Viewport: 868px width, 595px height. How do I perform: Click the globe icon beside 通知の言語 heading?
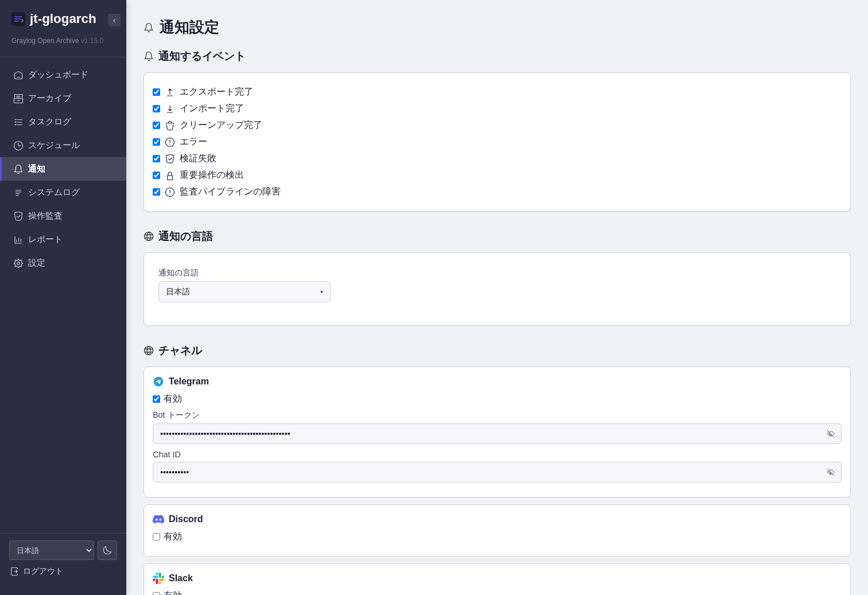[x=149, y=236]
